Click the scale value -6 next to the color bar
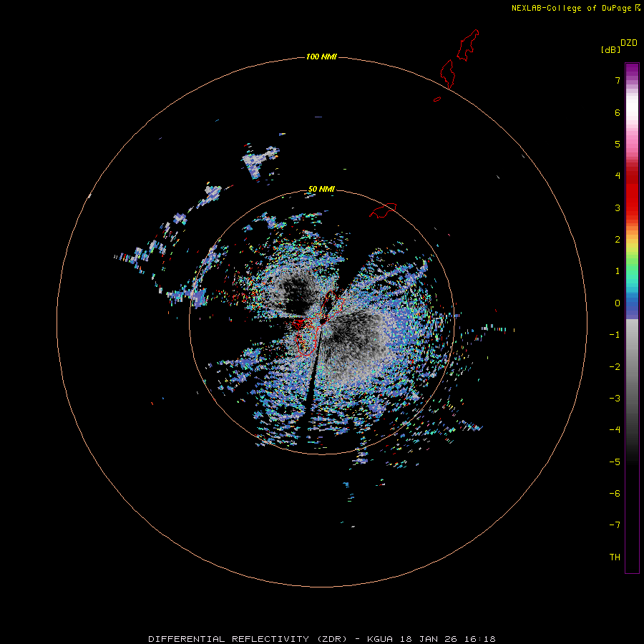Screen dimensions: 644x644 pos(615,494)
